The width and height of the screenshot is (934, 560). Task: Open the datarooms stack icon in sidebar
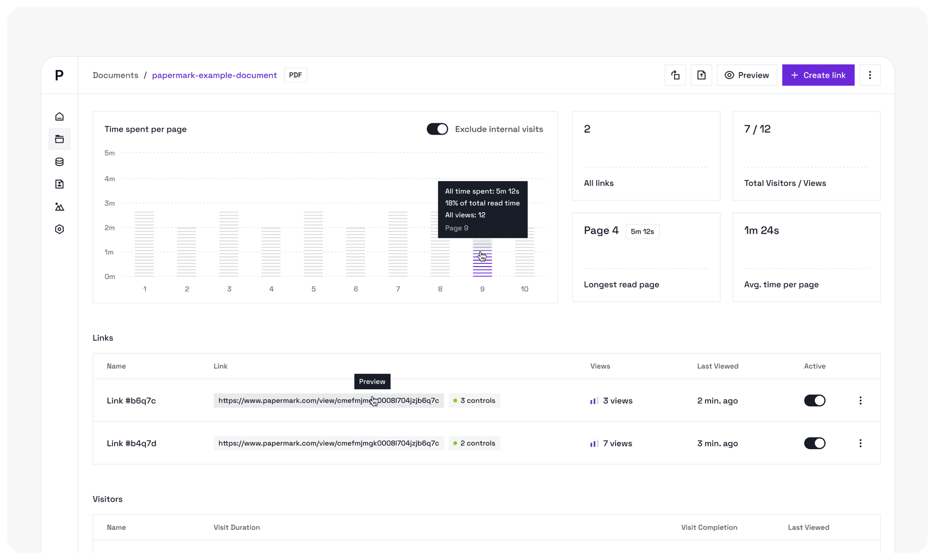pyautogui.click(x=59, y=162)
